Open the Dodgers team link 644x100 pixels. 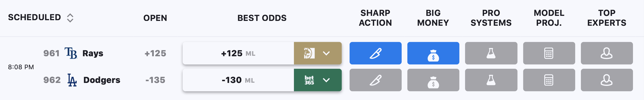coord(102,80)
